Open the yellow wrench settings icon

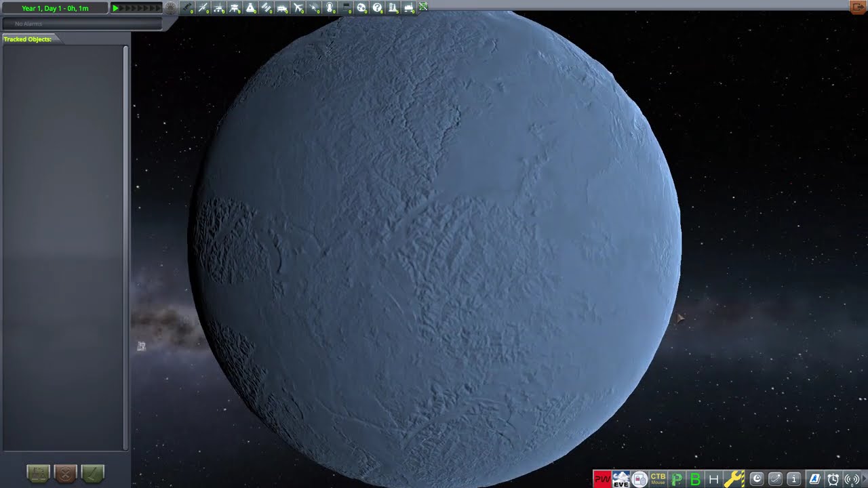point(734,479)
